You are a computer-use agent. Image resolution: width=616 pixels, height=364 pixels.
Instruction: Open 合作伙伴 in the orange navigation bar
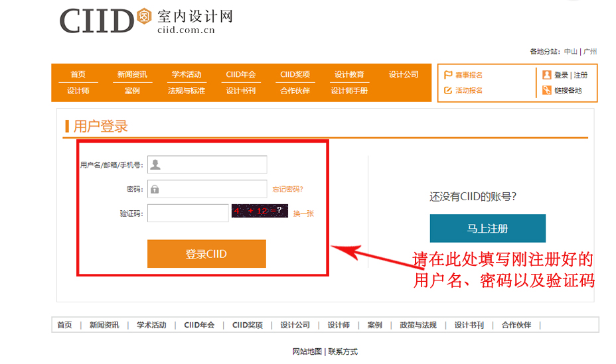(x=295, y=91)
